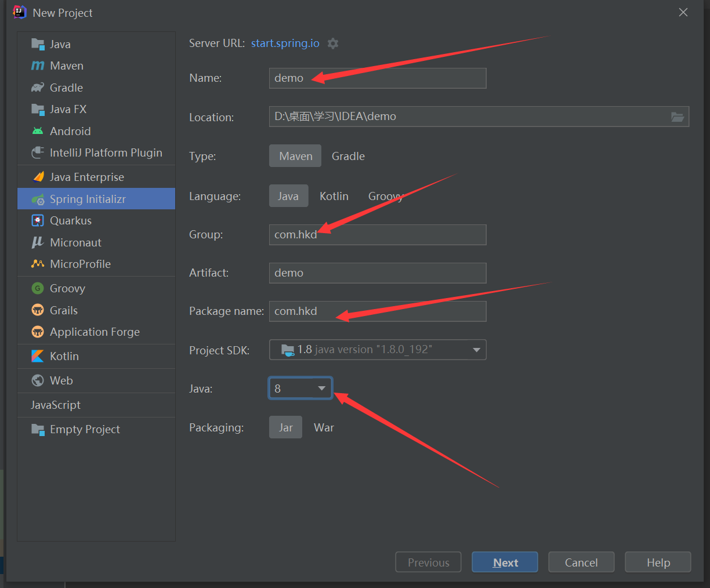Select Quarkus generator
710x588 pixels.
96,220
